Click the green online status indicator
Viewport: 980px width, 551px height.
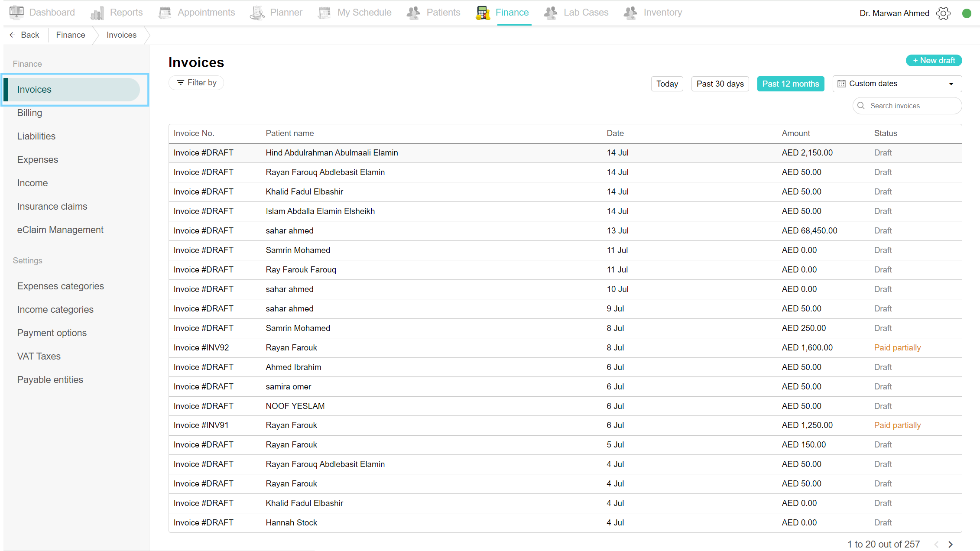[x=967, y=13]
